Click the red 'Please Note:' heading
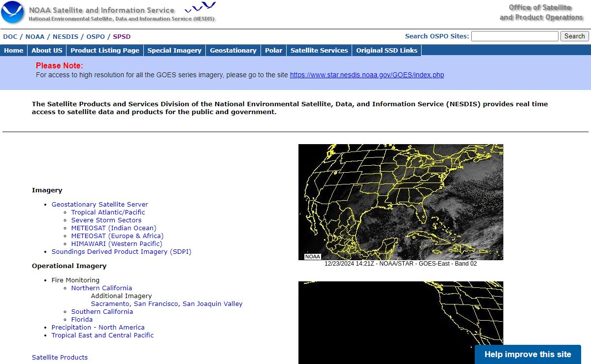Screen dimensions: 591x364 pyautogui.click(x=60, y=65)
